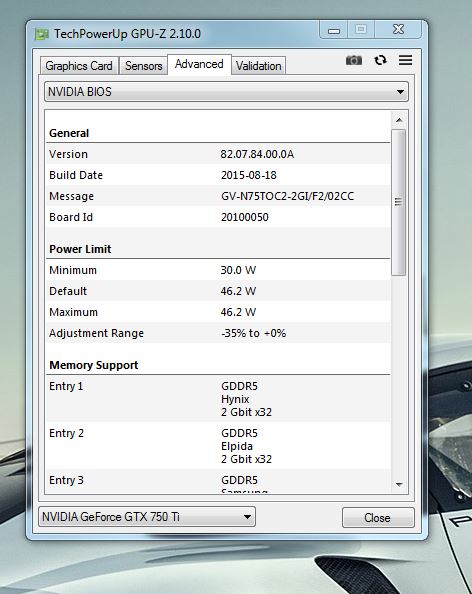The width and height of the screenshot is (472, 594).
Task: Click the Hynix memory vendor text
Action: click(x=235, y=399)
